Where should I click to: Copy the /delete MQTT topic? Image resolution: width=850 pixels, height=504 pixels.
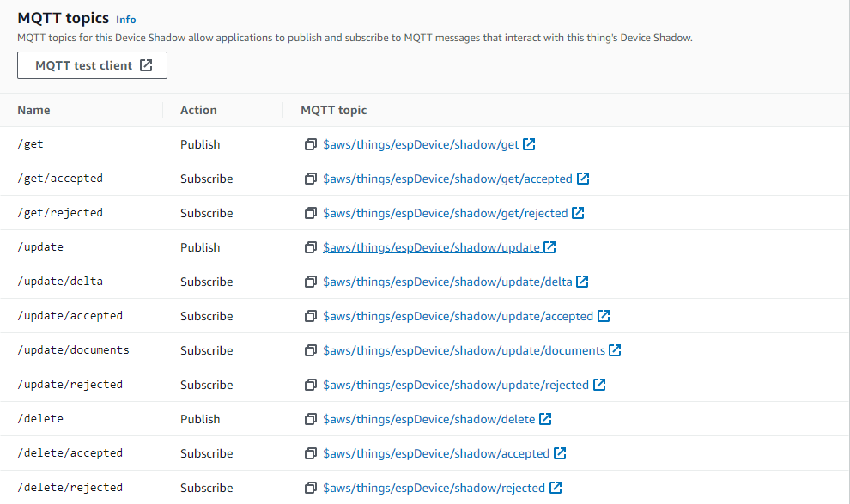[310, 419]
